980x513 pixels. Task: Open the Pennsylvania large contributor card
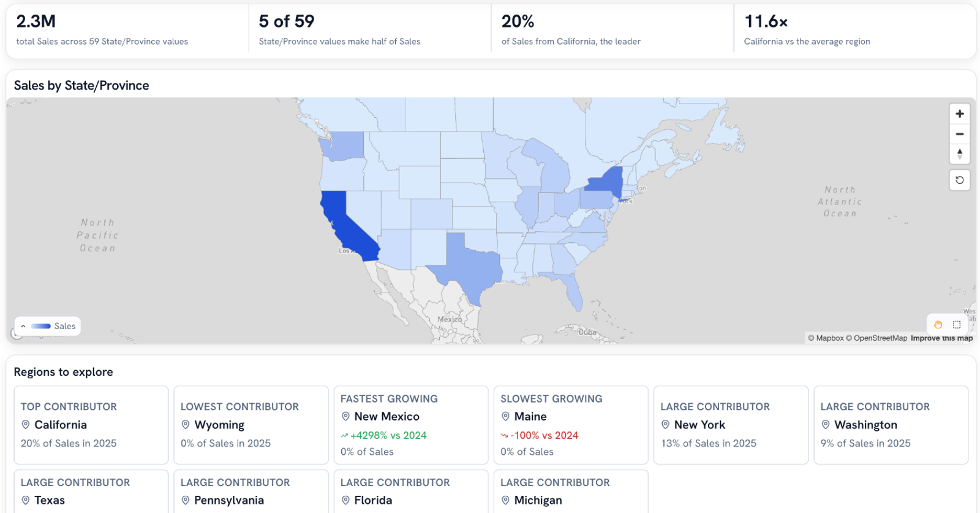251,492
